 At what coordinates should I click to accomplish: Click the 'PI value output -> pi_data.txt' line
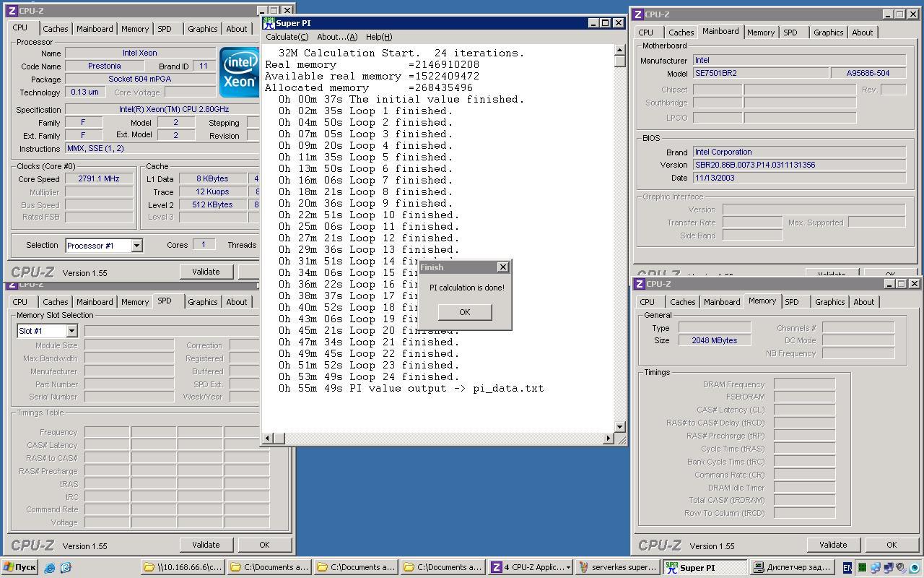411,388
